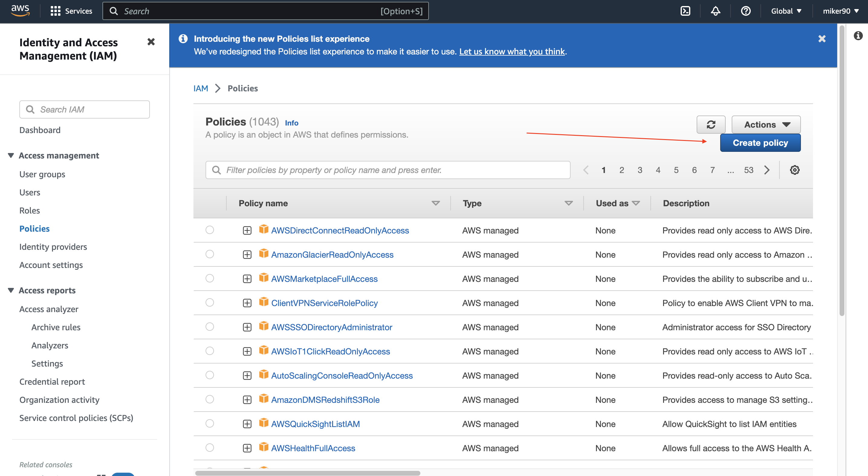The width and height of the screenshot is (868, 476).
Task: Open policy table preferences gear
Action: click(x=795, y=170)
